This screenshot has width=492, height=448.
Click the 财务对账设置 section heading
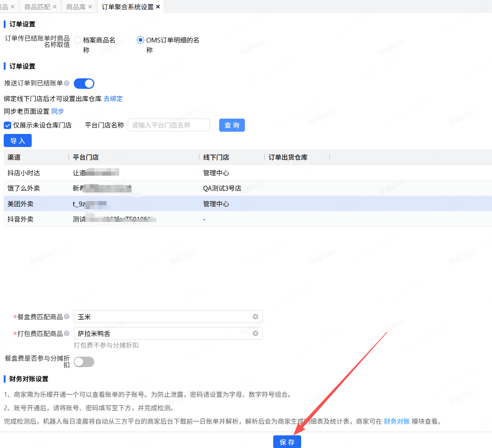click(29, 379)
